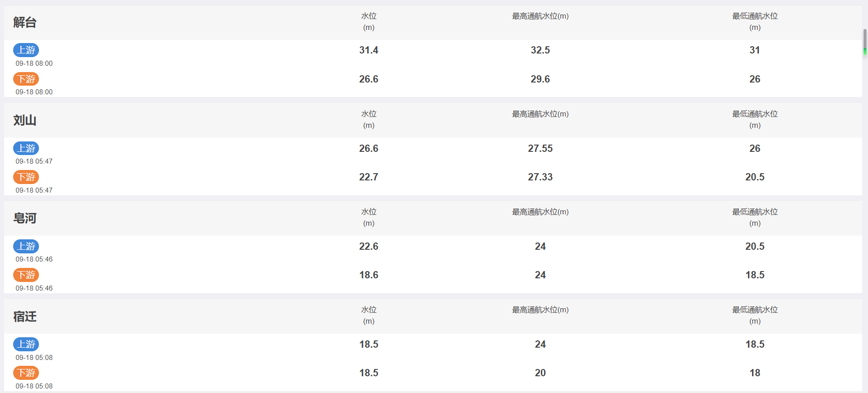Click 解台 section 最低通航水位 column header
Viewport: 868px width, 393px height.
[755, 21]
